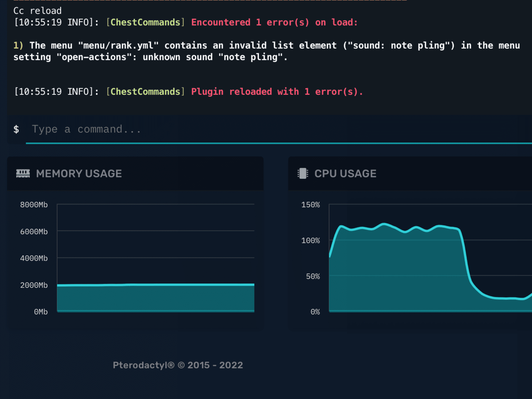
Task: Click the flat memory usage line in chart
Action: click(156, 285)
